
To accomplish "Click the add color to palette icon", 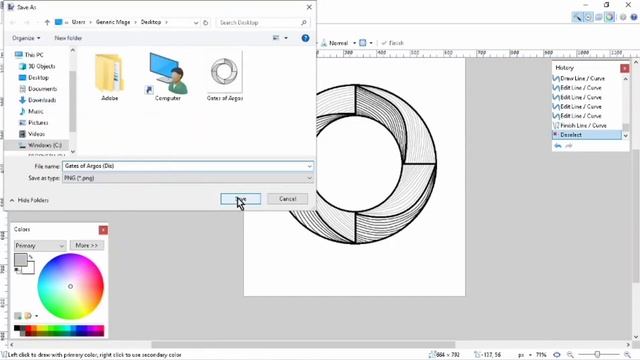I will tap(18, 316).
